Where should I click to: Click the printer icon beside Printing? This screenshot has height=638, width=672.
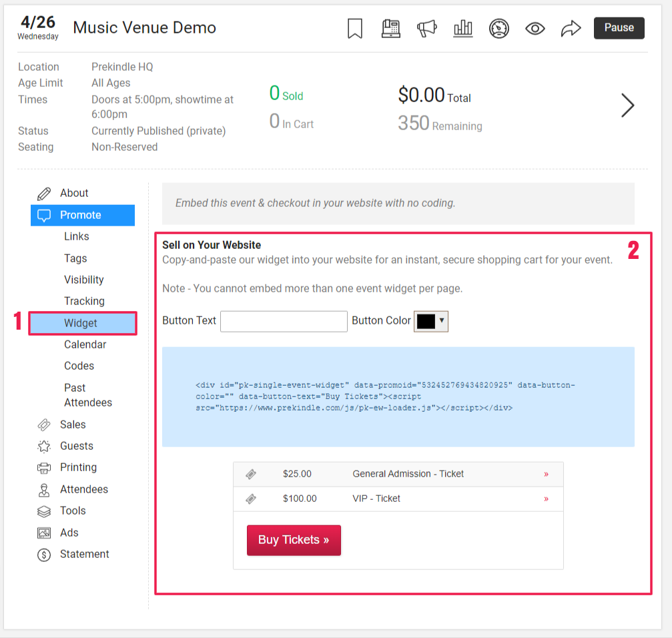click(44, 468)
